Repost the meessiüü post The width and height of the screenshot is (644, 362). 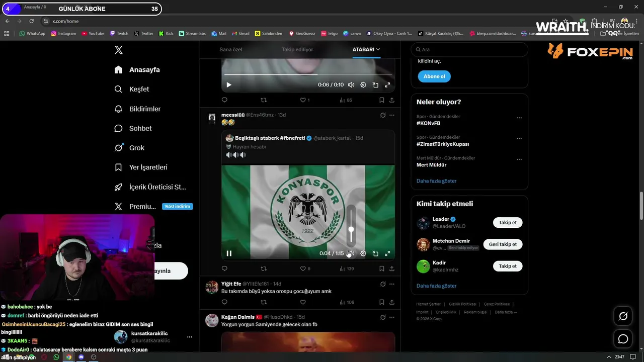click(x=264, y=268)
